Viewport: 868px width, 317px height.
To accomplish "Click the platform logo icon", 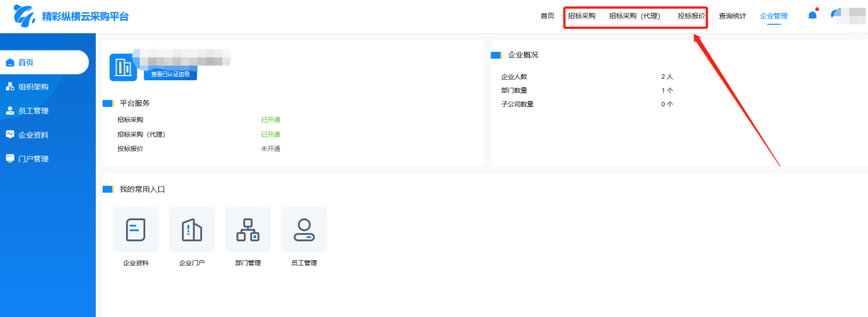I will 24,15.
